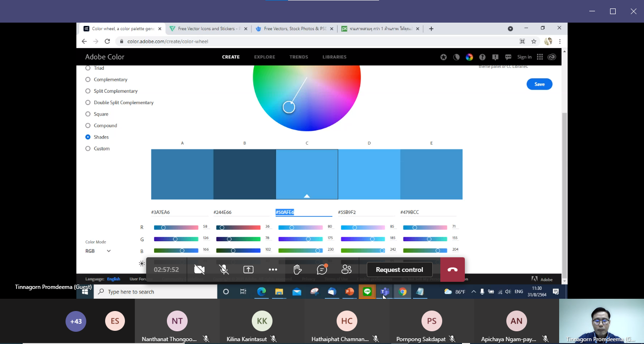The height and width of the screenshot is (344, 644).
Task: Open Microsoft Edge from the taskbar
Action: [x=261, y=292]
